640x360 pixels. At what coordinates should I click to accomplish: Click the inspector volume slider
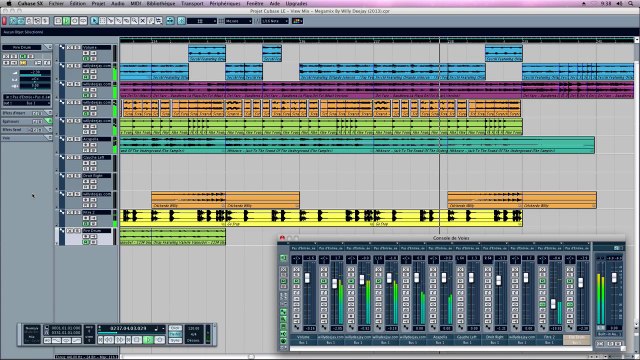tap(36, 76)
